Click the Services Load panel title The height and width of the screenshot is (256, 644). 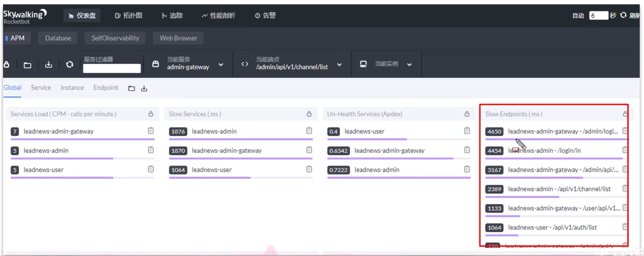[63, 114]
